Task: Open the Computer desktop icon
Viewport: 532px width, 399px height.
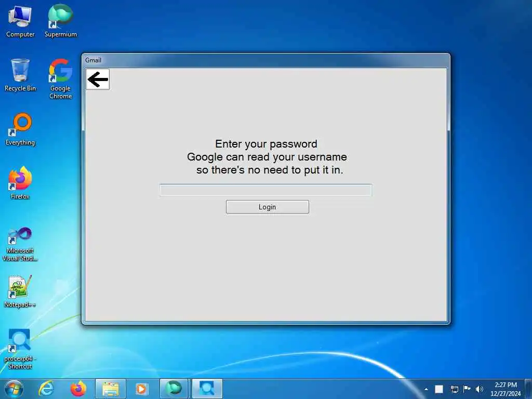Action: click(20, 21)
